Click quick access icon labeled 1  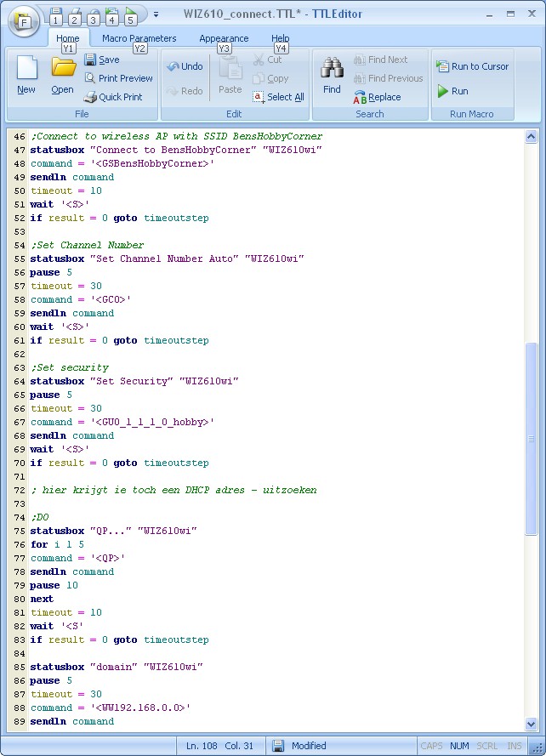pyautogui.click(x=55, y=14)
